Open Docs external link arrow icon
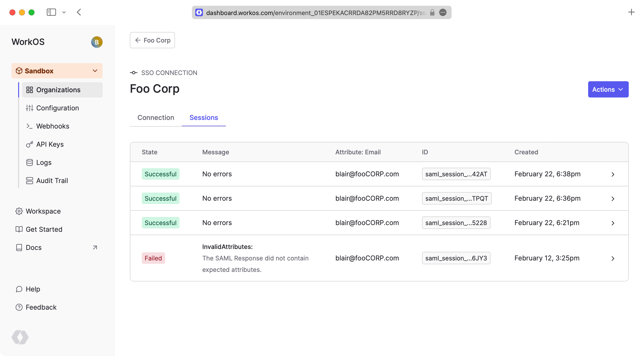 pos(95,248)
